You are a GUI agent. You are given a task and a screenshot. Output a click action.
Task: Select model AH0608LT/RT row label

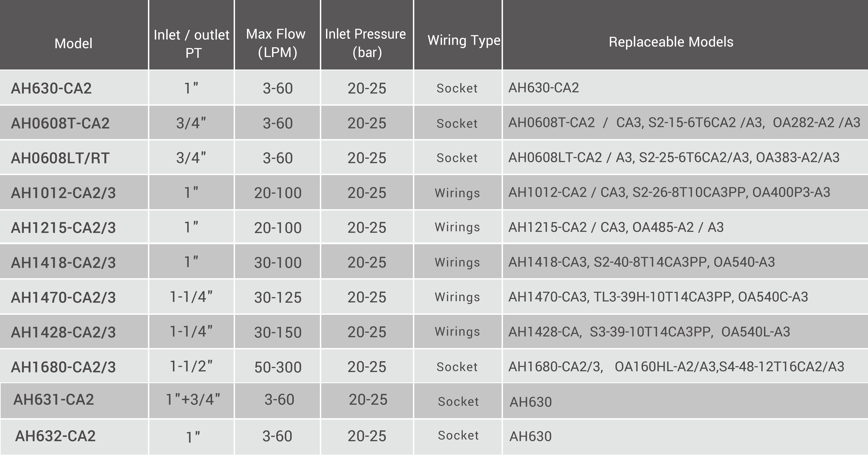(60, 158)
